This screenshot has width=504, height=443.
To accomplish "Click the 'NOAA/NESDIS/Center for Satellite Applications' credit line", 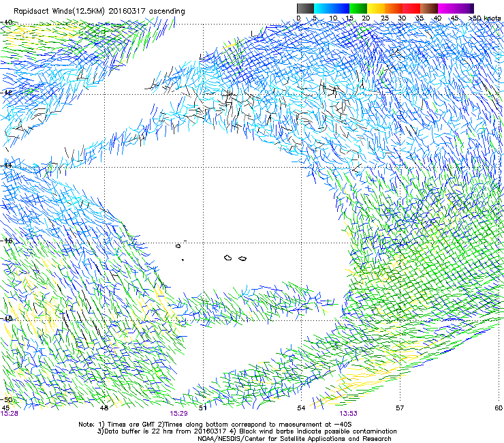I will click(294, 439).
